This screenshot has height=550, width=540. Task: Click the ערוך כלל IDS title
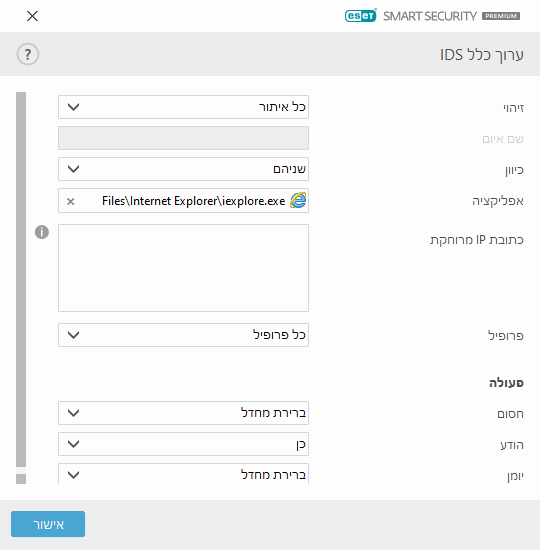click(482, 55)
